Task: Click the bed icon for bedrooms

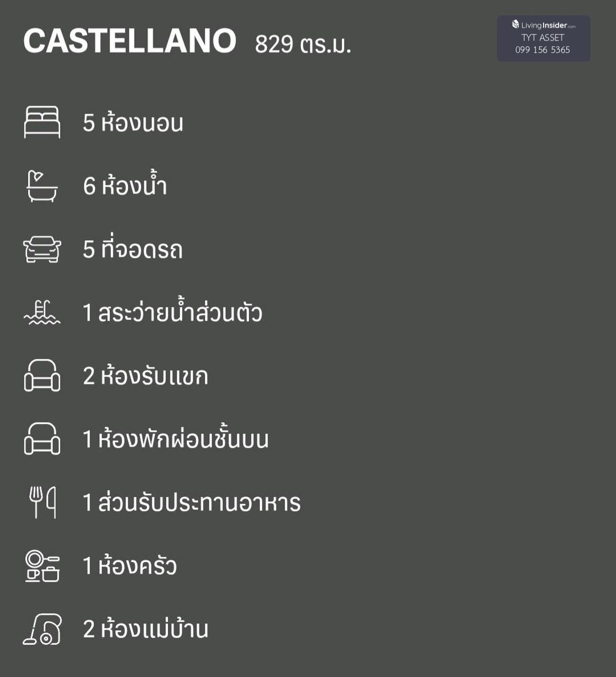Action: coord(42,122)
